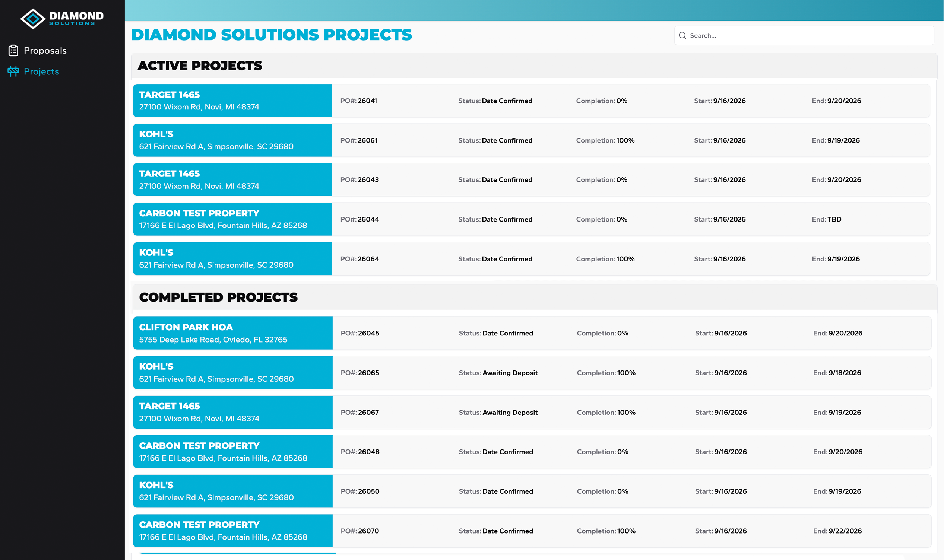Open Kohl's project PO 26064

coord(532,259)
